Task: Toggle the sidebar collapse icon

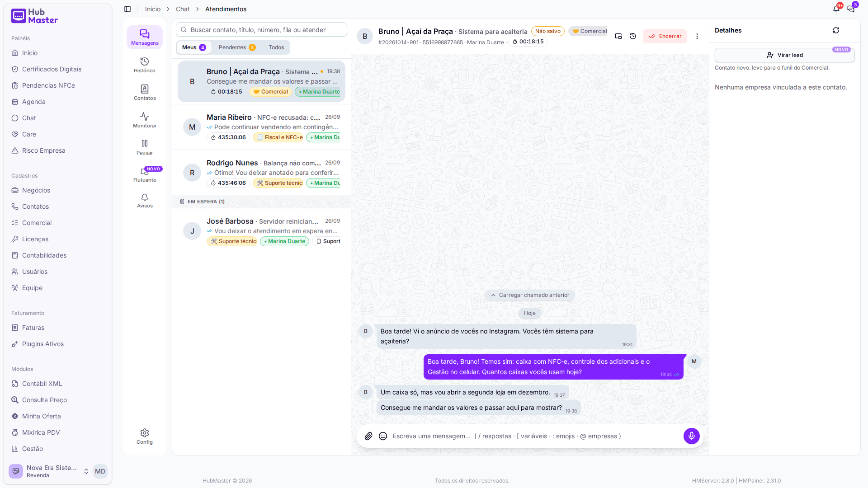Action: [x=127, y=9]
